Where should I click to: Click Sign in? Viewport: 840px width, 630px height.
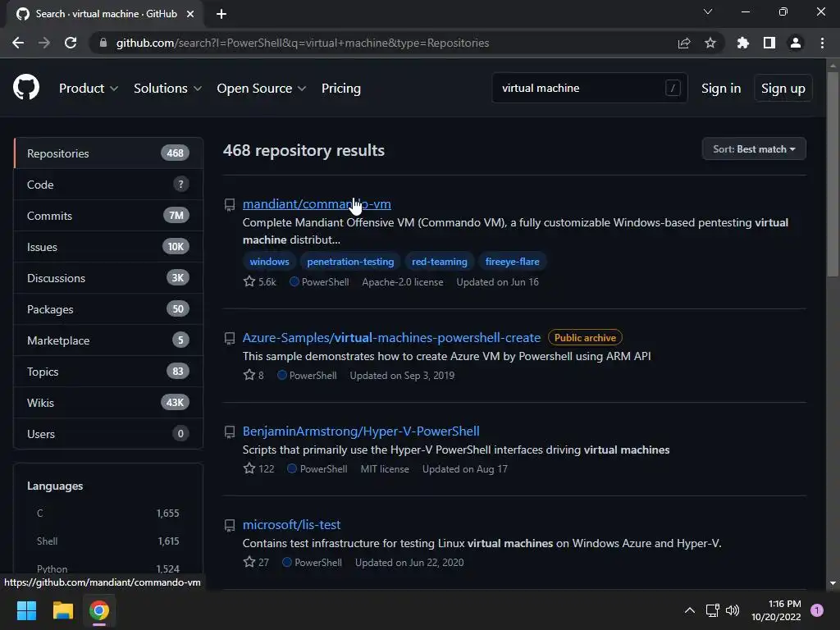click(x=721, y=88)
